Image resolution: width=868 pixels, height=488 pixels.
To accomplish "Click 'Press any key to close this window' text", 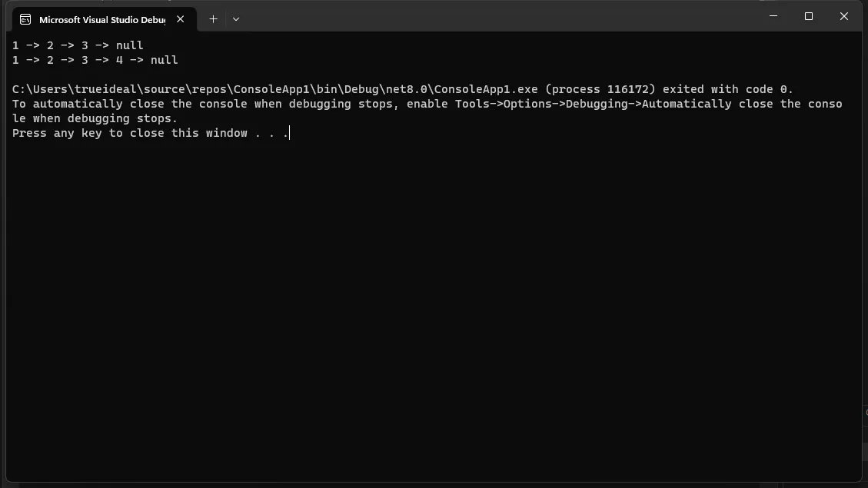I will click(129, 133).
